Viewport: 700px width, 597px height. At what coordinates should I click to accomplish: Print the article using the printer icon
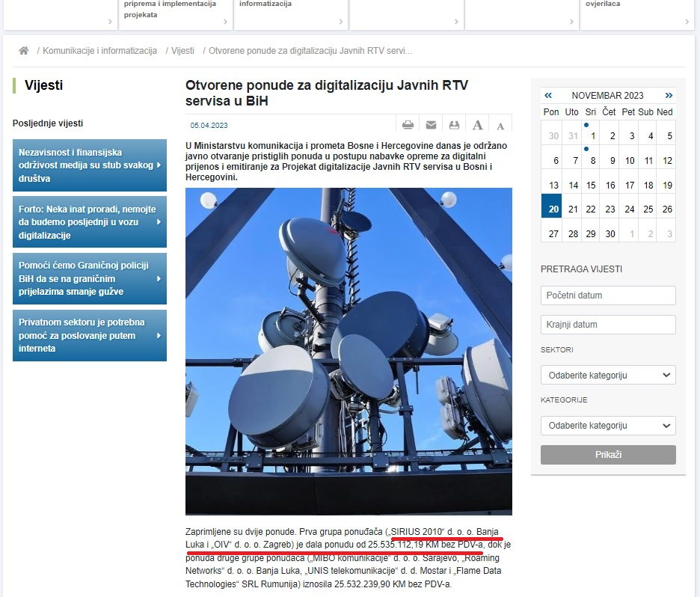pos(408,125)
